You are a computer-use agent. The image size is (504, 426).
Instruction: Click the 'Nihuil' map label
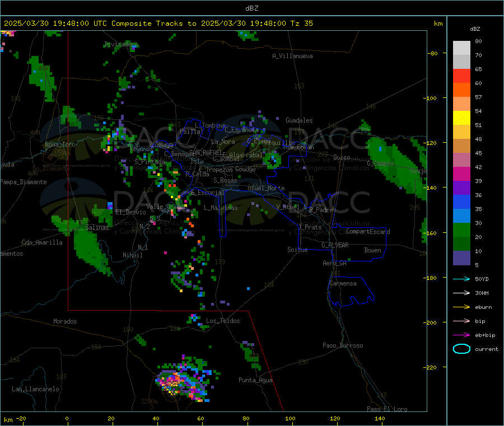pyautogui.click(x=132, y=255)
